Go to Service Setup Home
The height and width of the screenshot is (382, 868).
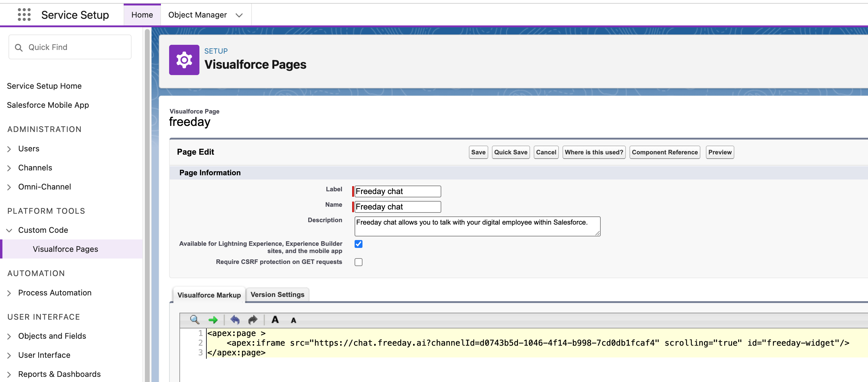tap(44, 86)
